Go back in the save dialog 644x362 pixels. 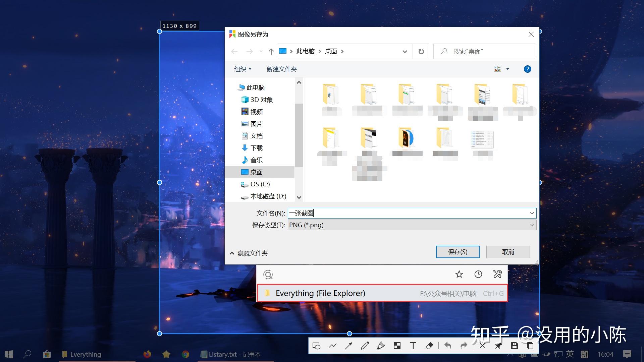point(234,51)
